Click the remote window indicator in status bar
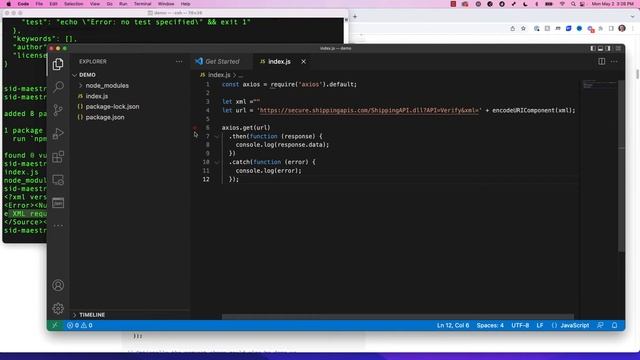 tap(55, 325)
